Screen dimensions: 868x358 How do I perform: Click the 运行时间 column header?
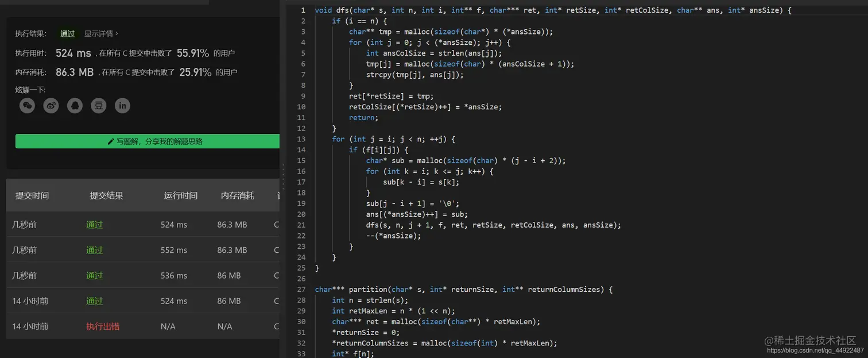point(181,195)
